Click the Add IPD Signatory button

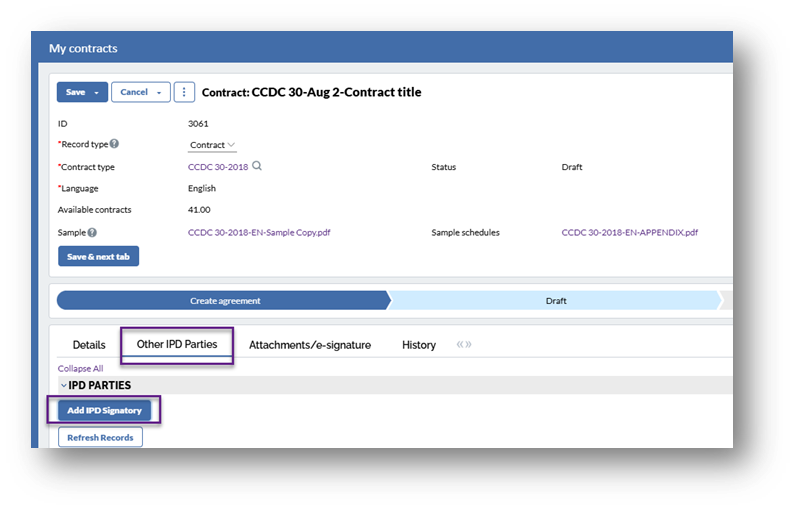click(x=104, y=410)
